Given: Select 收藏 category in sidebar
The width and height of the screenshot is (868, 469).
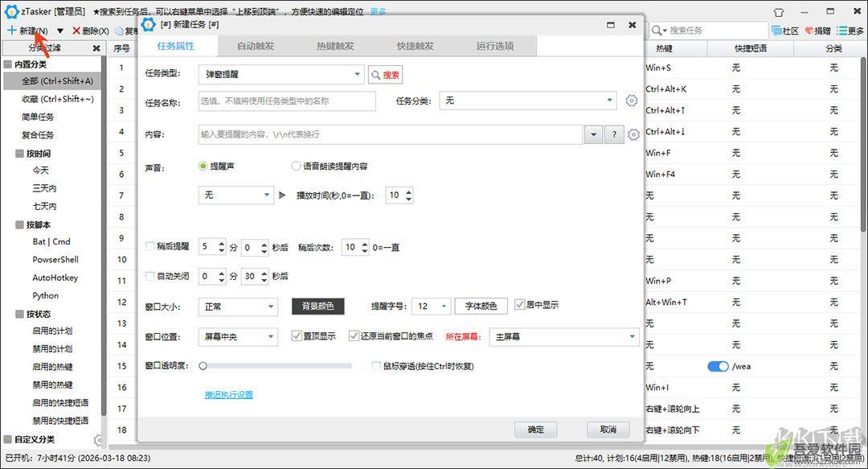Looking at the screenshot, I should click(58, 99).
